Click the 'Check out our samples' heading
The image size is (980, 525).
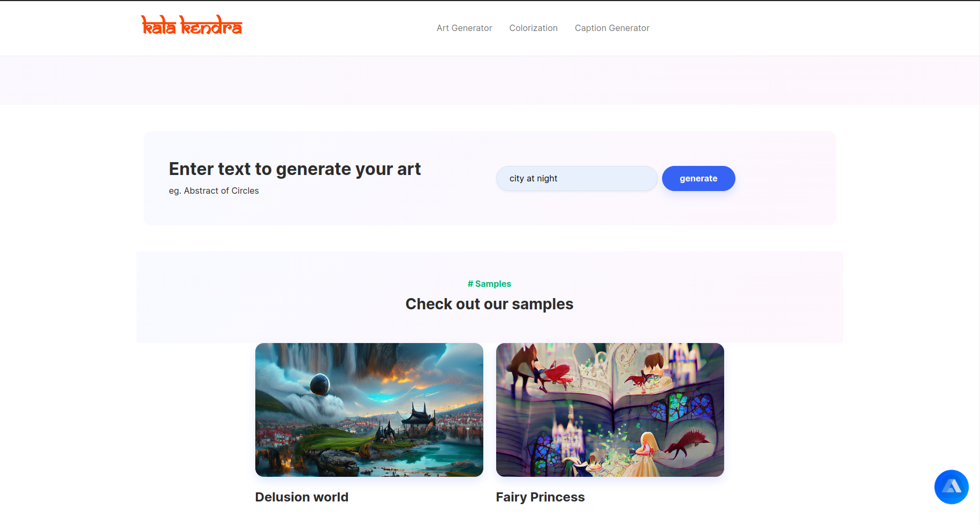489,304
